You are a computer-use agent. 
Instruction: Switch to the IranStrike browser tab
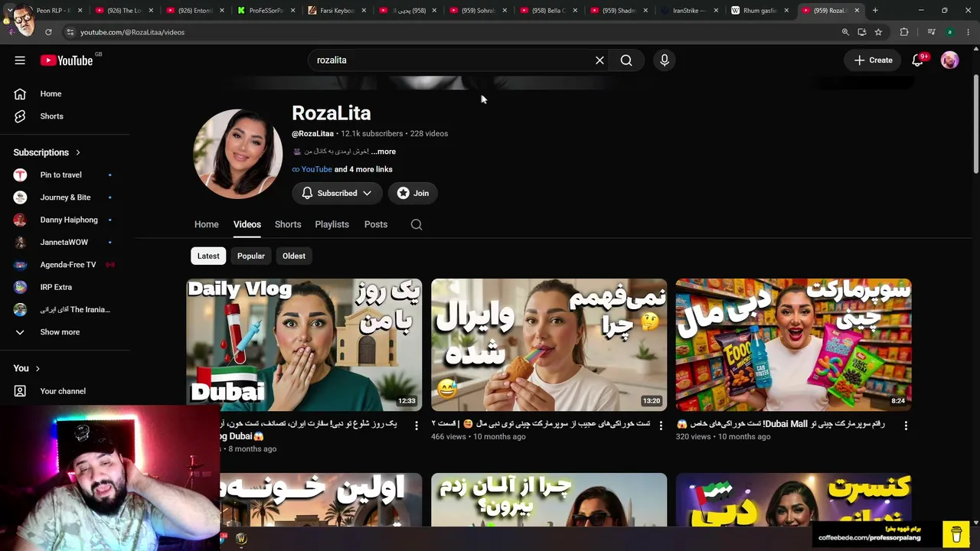pyautogui.click(x=690, y=11)
